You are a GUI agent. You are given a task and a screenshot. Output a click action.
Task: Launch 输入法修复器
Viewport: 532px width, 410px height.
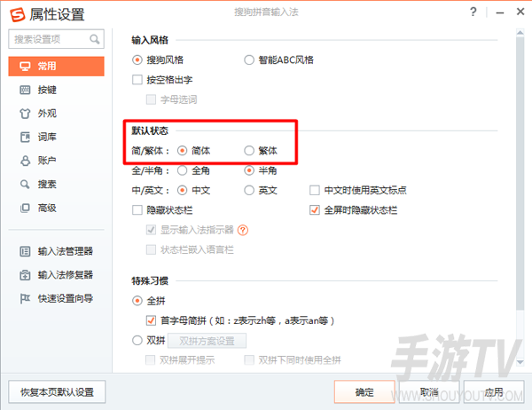56,275
